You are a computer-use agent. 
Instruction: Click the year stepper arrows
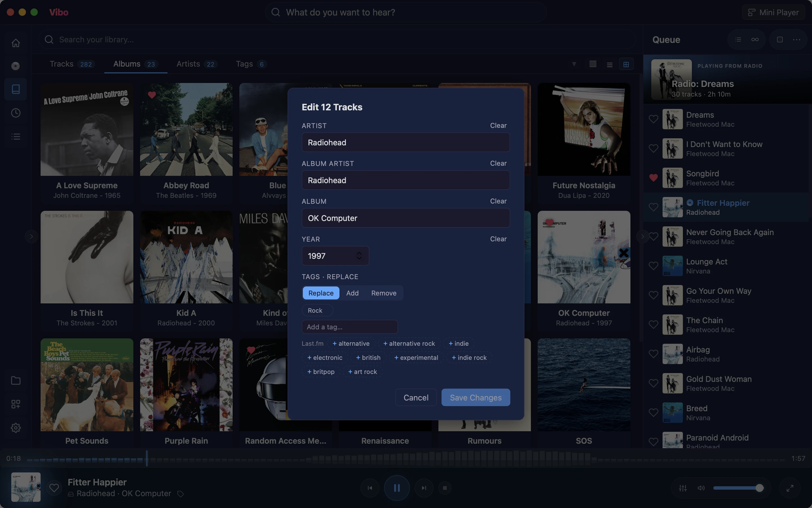point(359,256)
